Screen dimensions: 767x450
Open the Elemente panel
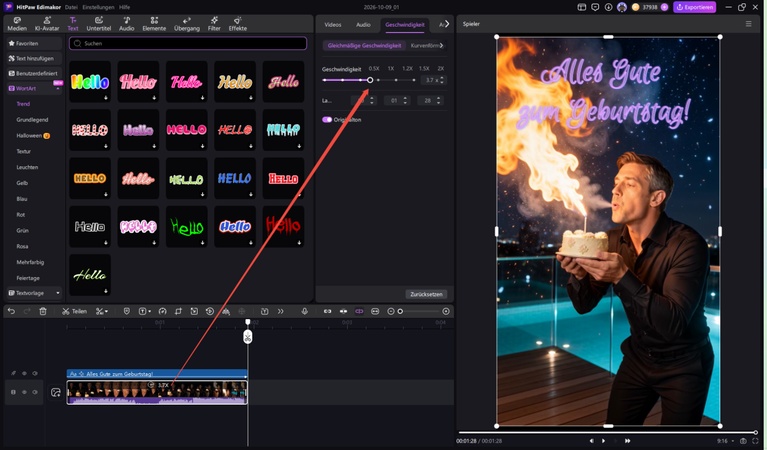click(x=154, y=24)
